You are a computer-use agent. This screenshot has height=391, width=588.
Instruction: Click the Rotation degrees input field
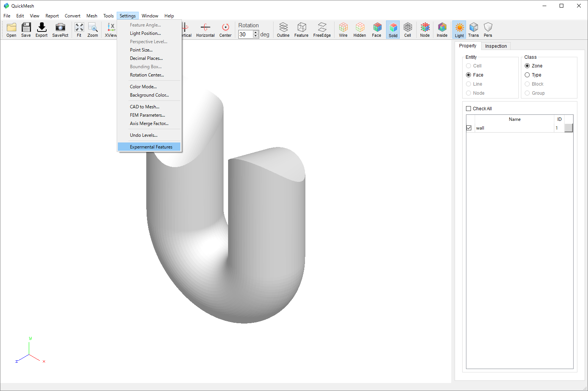tap(246, 34)
